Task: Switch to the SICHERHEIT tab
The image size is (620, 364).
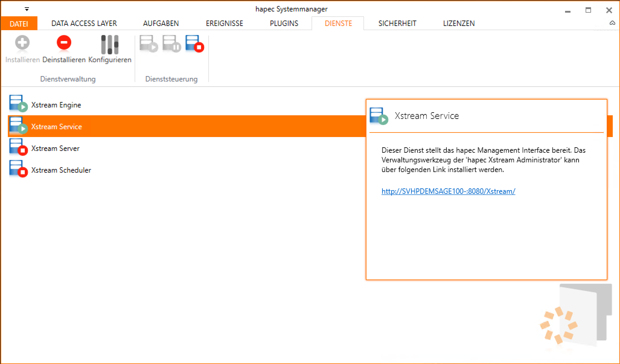Action: [397, 24]
